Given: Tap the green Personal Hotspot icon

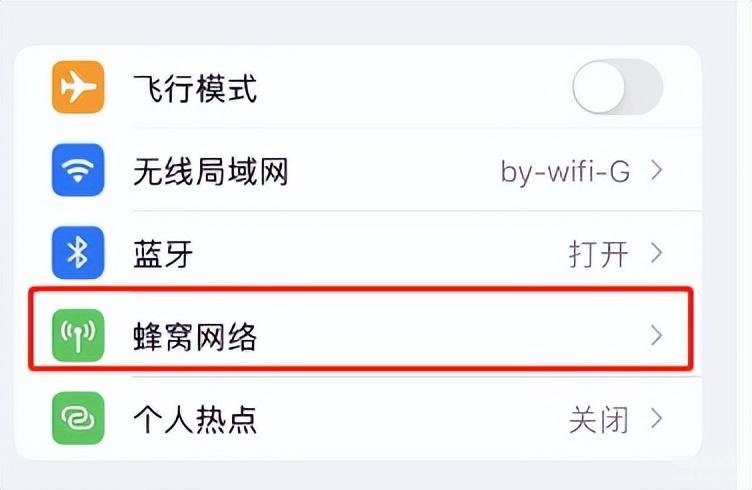Looking at the screenshot, I should pos(78,419).
